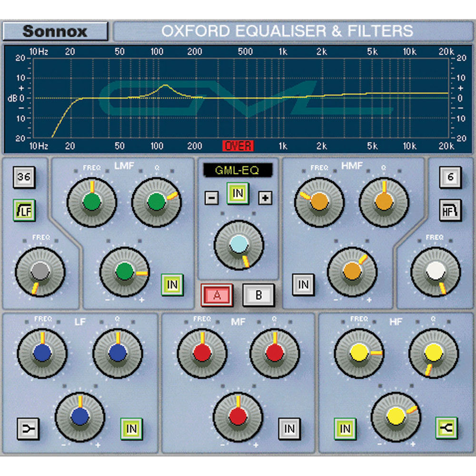The image size is (476, 476).
Task: Toggle the LMF band IN button
Action: (172, 285)
